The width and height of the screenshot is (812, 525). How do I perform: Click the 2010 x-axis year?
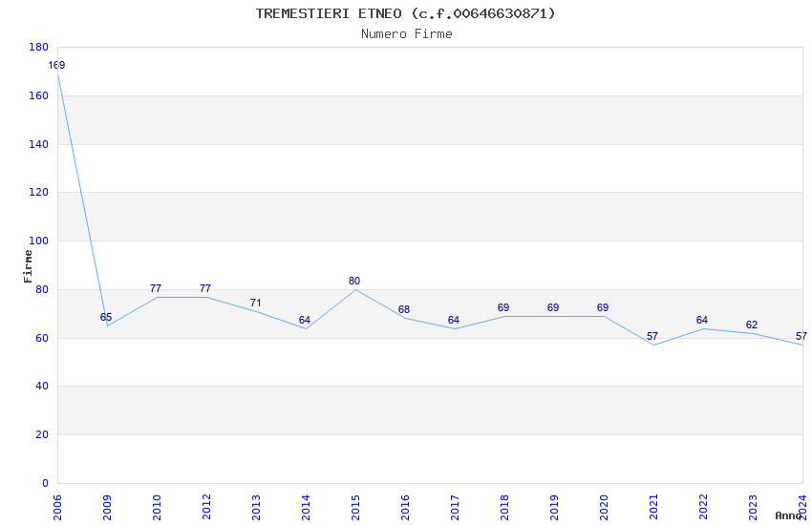[x=157, y=508]
